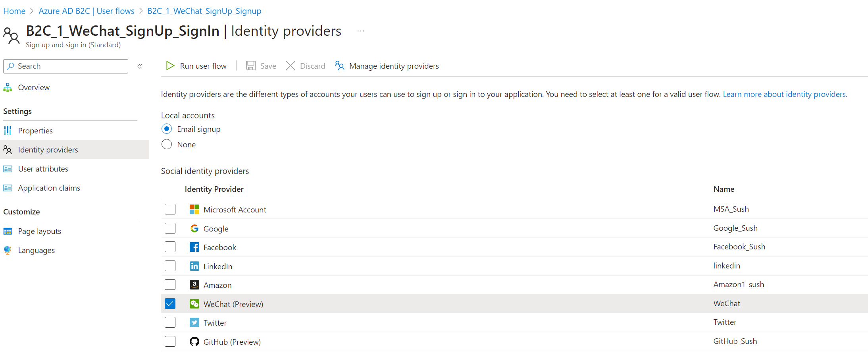This screenshot has width=868, height=357.
Task: Click the Facebook logo icon
Action: point(194,247)
